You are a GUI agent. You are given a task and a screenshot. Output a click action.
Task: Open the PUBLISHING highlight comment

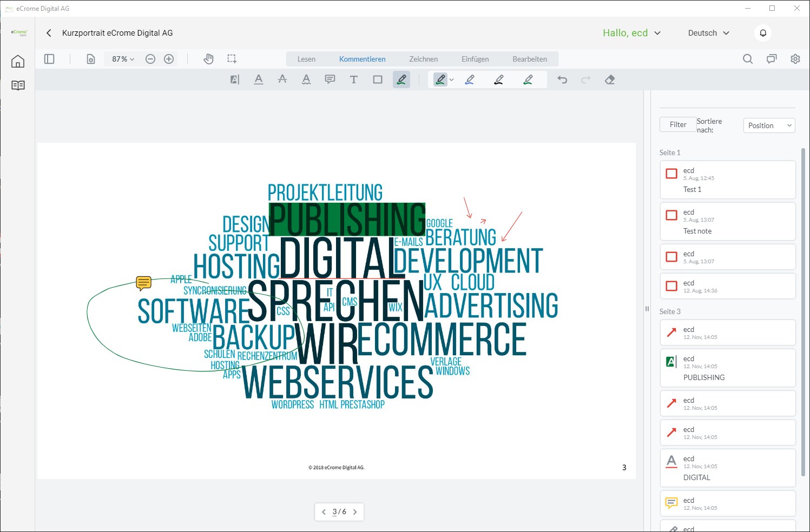tap(728, 368)
